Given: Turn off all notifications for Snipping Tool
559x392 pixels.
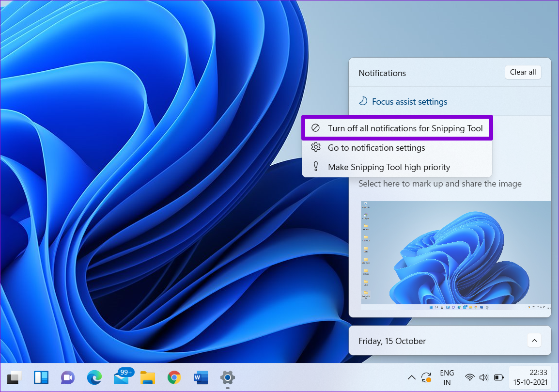Looking at the screenshot, I should pos(397,128).
